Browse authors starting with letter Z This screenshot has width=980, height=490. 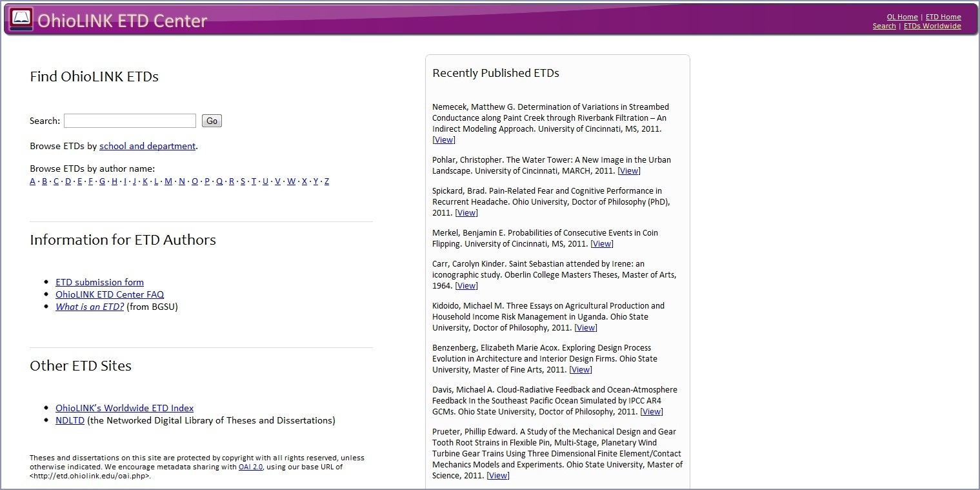(x=326, y=181)
